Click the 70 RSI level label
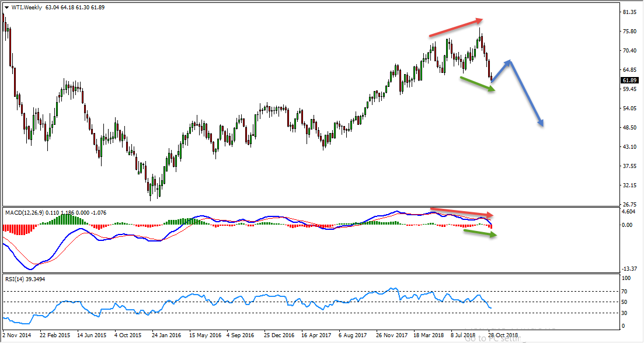644x343 pixels. 625,292
